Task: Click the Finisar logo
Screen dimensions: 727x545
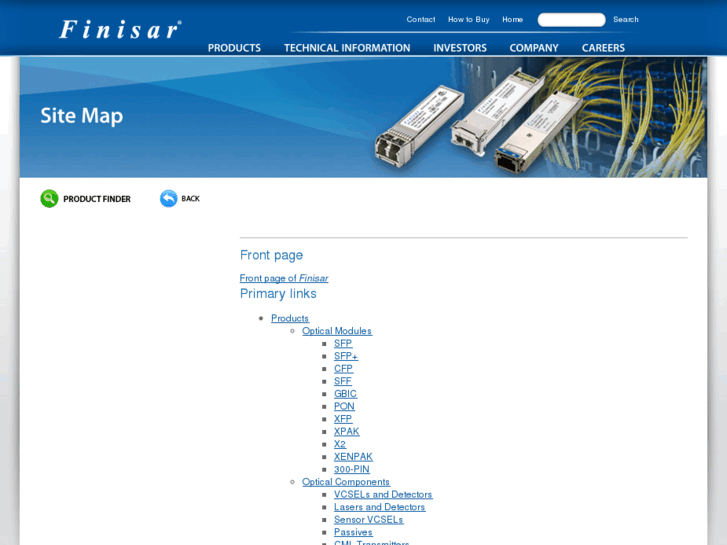Action: pyautogui.click(x=121, y=30)
